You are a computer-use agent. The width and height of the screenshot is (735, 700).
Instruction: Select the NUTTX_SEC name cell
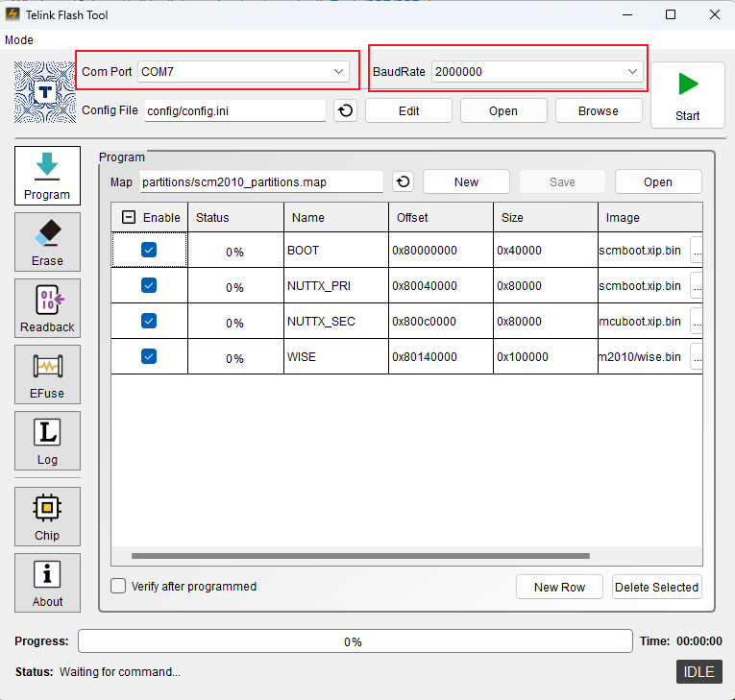coord(336,322)
